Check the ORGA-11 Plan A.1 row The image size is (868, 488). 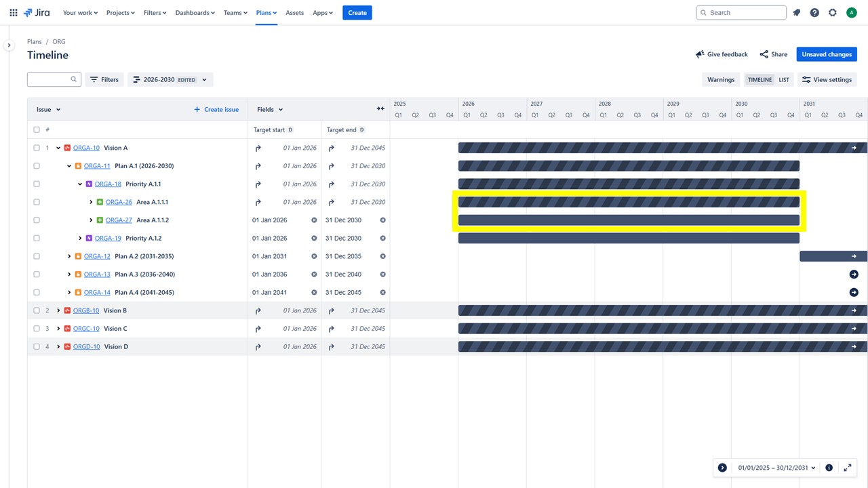[x=37, y=166]
